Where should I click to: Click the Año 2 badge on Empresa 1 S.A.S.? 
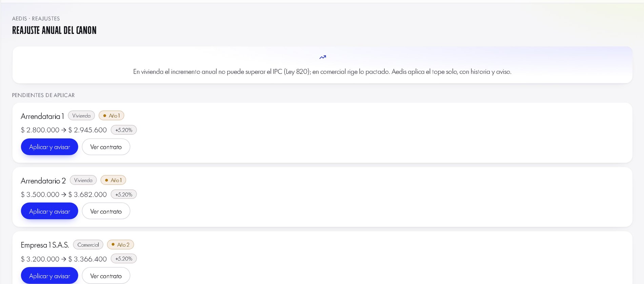pos(120,244)
